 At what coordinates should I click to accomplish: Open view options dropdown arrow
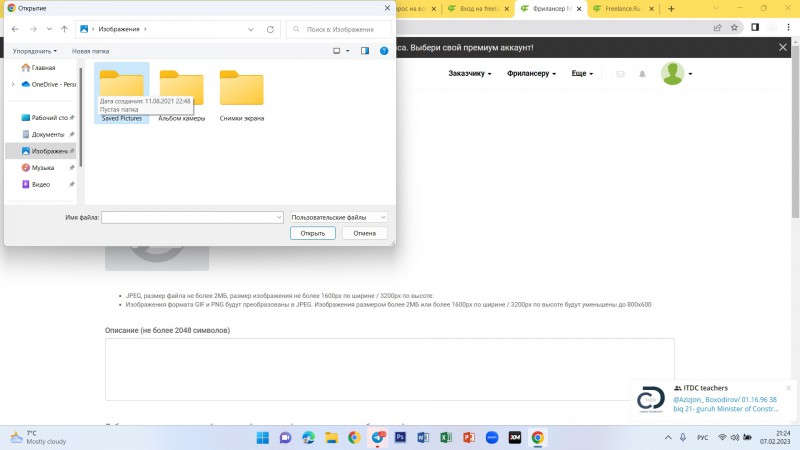pos(348,51)
